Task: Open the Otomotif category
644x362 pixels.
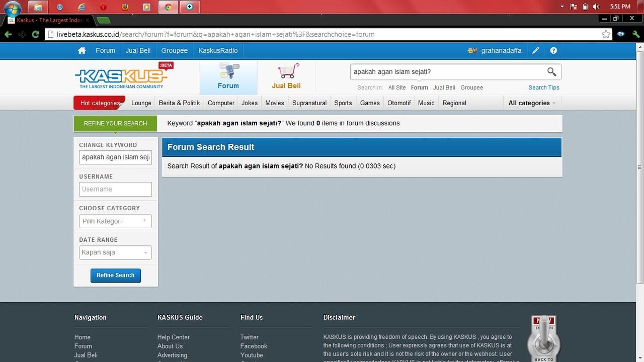Action: click(x=399, y=103)
